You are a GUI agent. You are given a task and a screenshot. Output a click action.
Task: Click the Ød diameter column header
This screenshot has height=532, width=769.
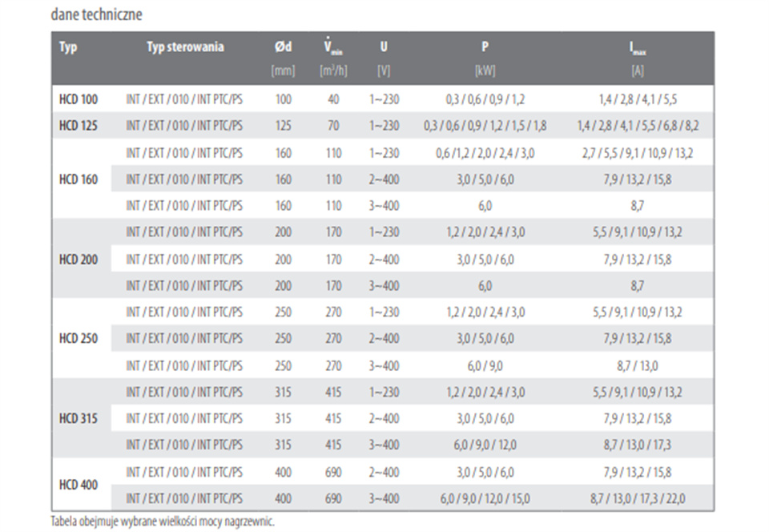(x=284, y=47)
